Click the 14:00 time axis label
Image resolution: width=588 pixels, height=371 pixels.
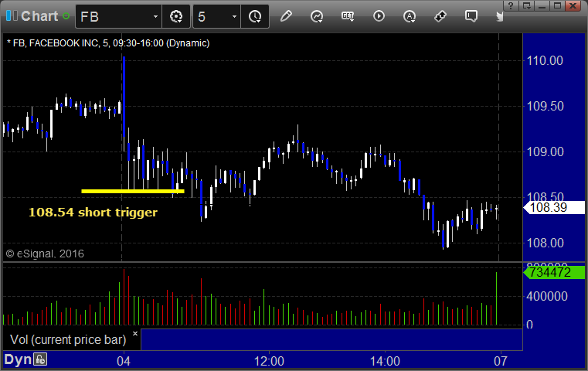pos(385,361)
